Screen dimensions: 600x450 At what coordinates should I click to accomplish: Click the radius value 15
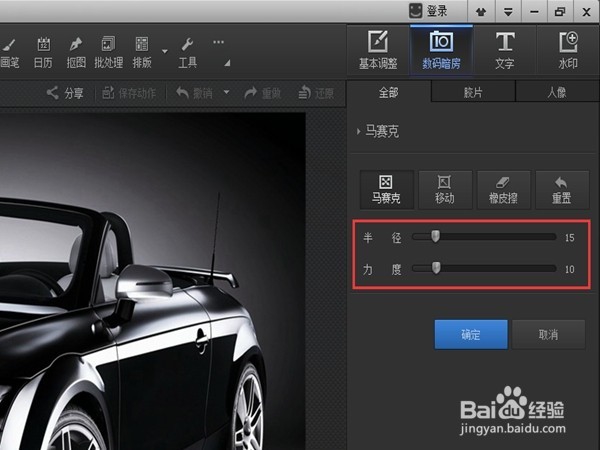point(570,238)
